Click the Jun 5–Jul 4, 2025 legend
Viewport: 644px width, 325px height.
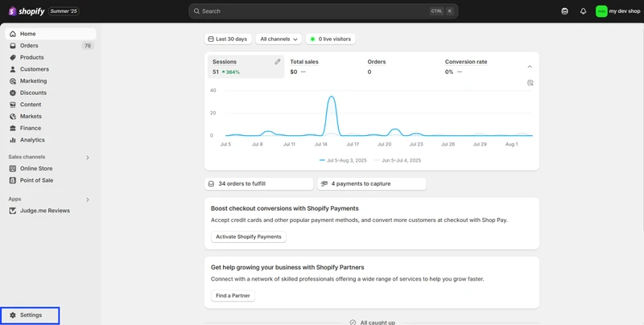398,160
